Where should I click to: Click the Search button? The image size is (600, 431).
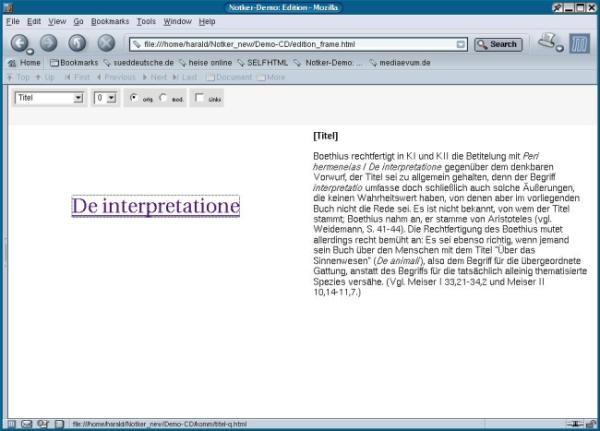click(x=498, y=44)
